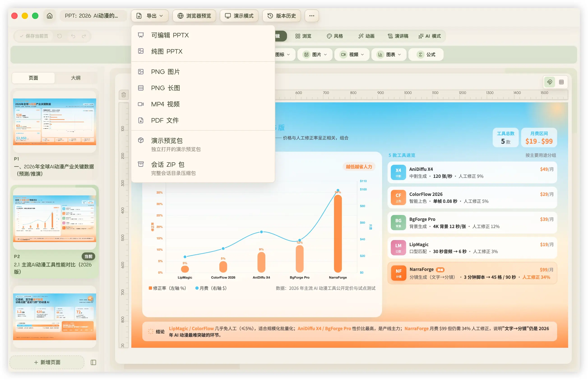Go to the home icon

tap(50, 16)
